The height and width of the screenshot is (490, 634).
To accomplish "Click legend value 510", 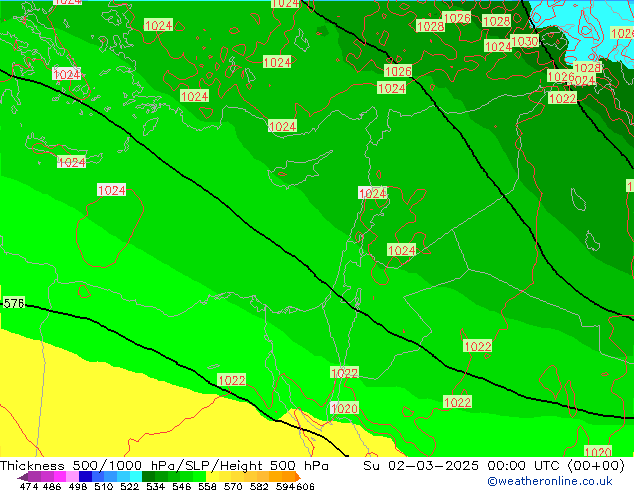I will pos(104,486).
